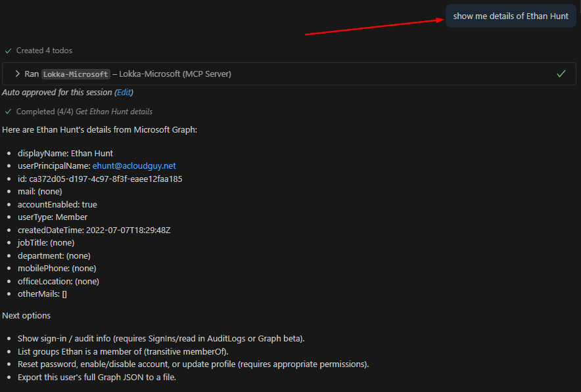The width and height of the screenshot is (581, 392).
Task: Click the green checkmark on the Lokka-Microsoft row
Action: pos(561,74)
